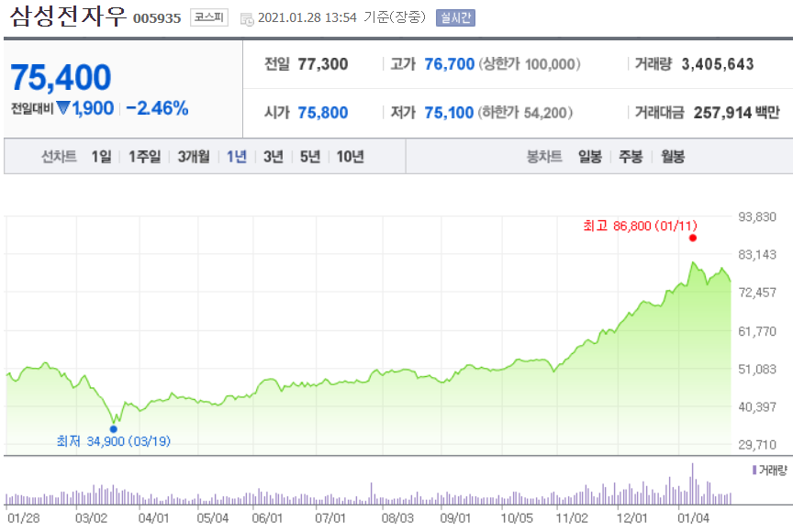Select the 1일 line chart period
Image resolution: width=793 pixels, height=532 pixels.
tap(101, 157)
